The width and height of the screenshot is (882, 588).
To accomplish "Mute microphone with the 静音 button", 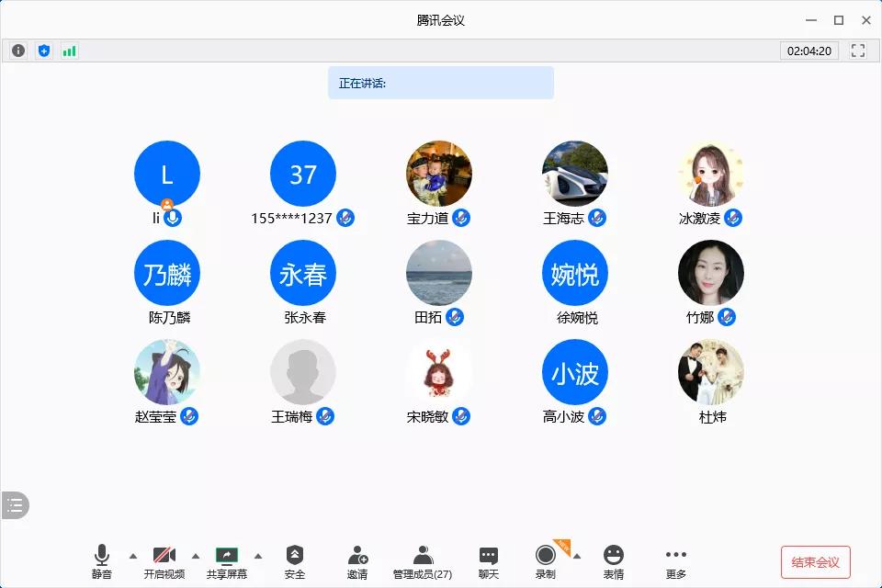I will [101, 561].
